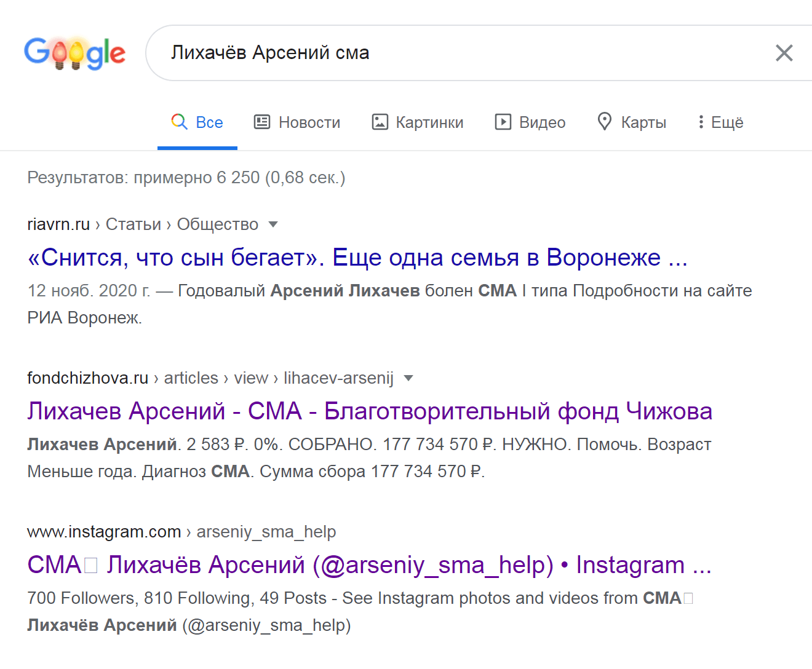Click the picture icon for Картинки
The width and height of the screenshot is (812, 669).
pos(380,122)
